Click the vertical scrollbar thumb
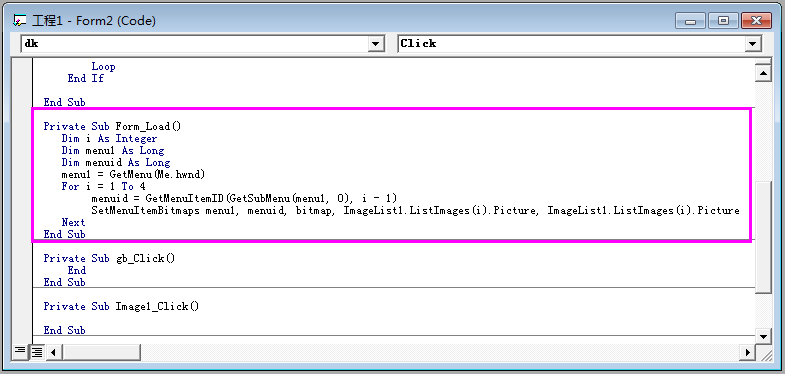 [763, 237]
